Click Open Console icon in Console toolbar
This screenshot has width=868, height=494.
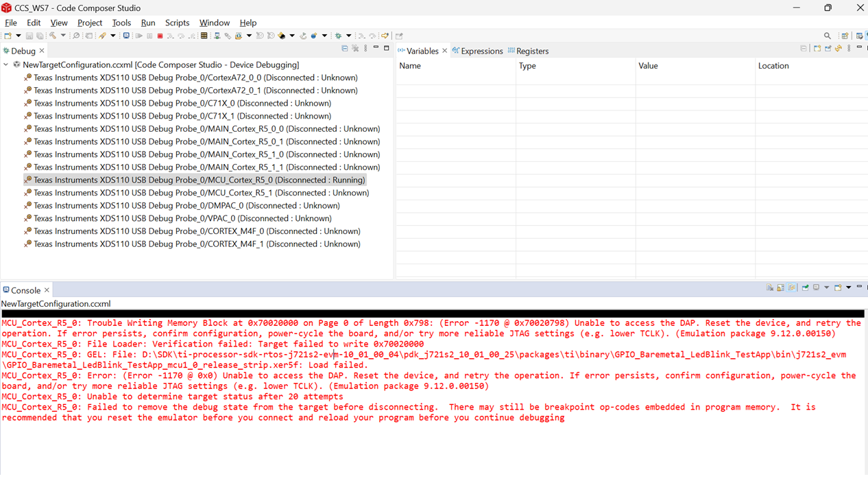pyautogui.click(x=838, y=288)
